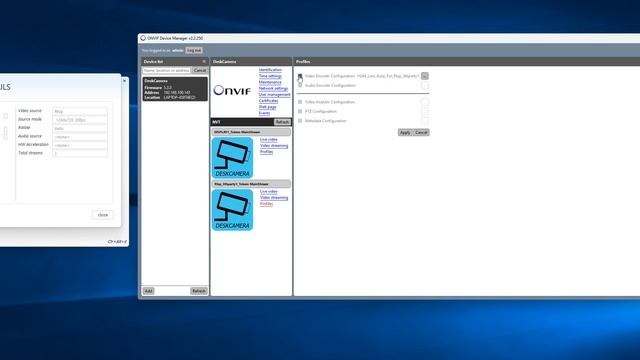The height and width of the screenshot is (360, 640).
Task: Focus the Name, location or address search field
Action: click(x=167, y=71)
